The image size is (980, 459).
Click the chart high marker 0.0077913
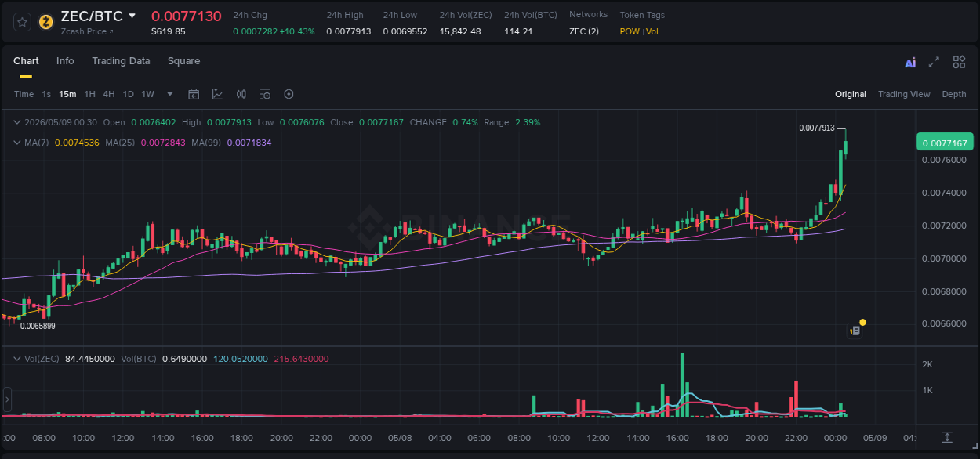[817, 128]
